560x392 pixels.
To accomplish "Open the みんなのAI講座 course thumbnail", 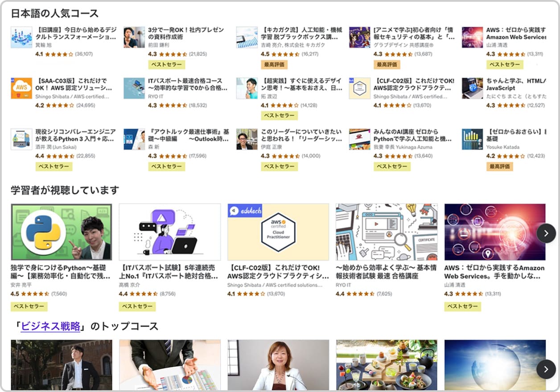I will 360,139.
